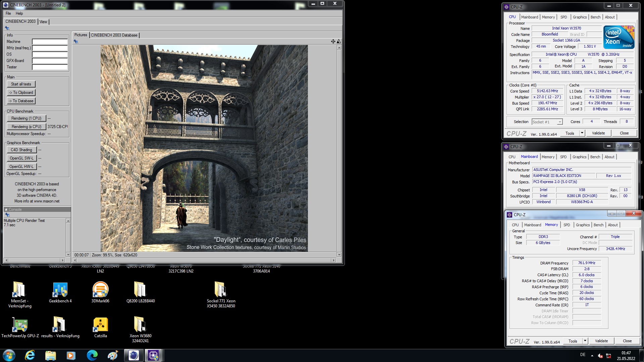Viewport: 644px width, 362px height.
Task: Open the MemSet shortcut on the desktop
Action: (20, 294)
